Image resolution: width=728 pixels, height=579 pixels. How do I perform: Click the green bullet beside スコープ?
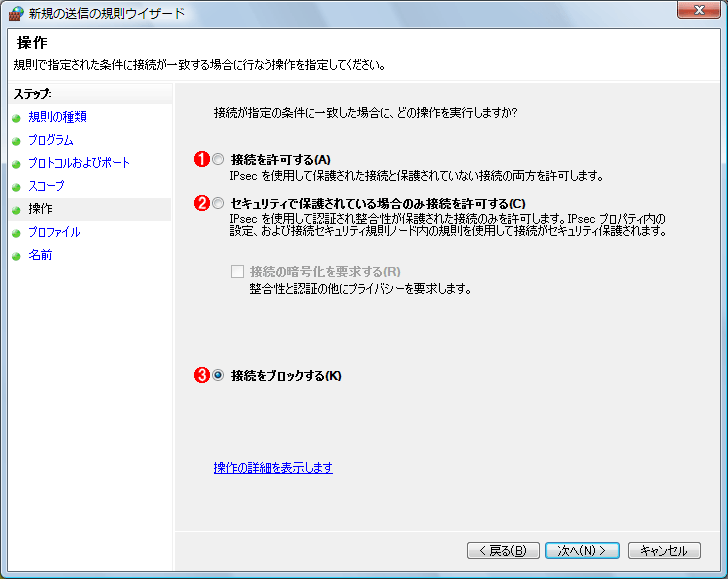(16, 187)
